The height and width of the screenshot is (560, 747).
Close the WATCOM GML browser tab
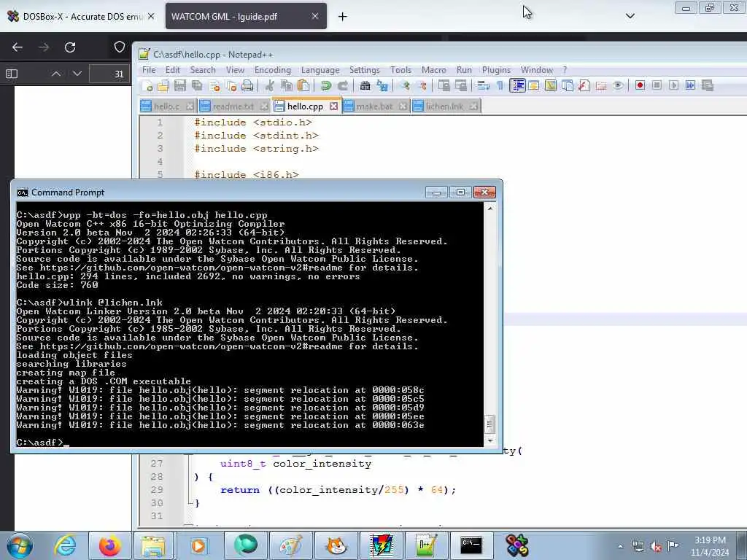click(315, 16)
